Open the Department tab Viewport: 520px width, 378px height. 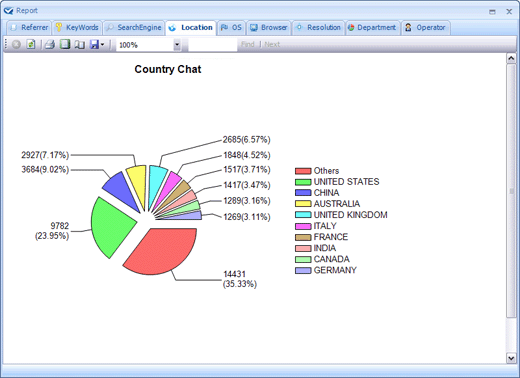click(x=372, y=28)
